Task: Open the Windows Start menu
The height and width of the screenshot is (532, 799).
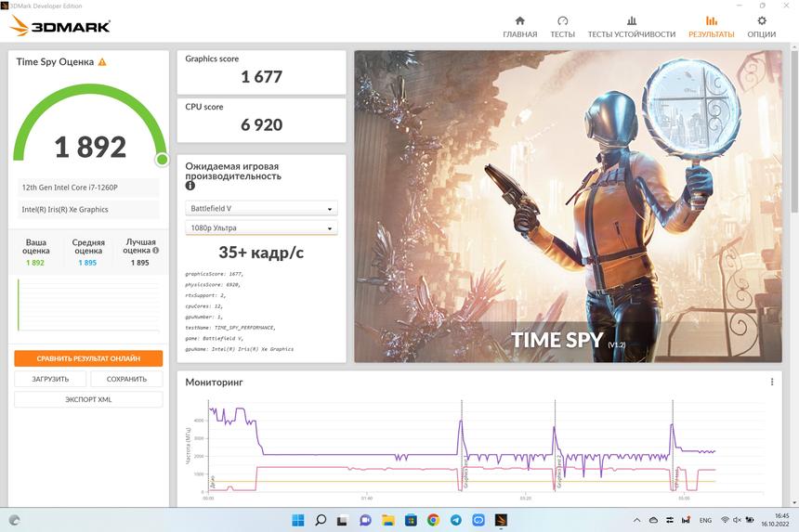Action: [x=298, y=520]
